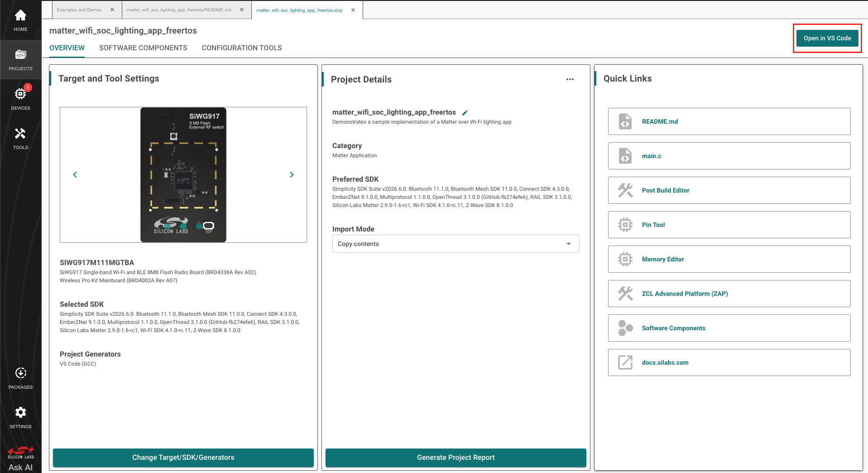The image size is (868, 473).
Task: Close the README.md tab
Action: click(242, 10)
